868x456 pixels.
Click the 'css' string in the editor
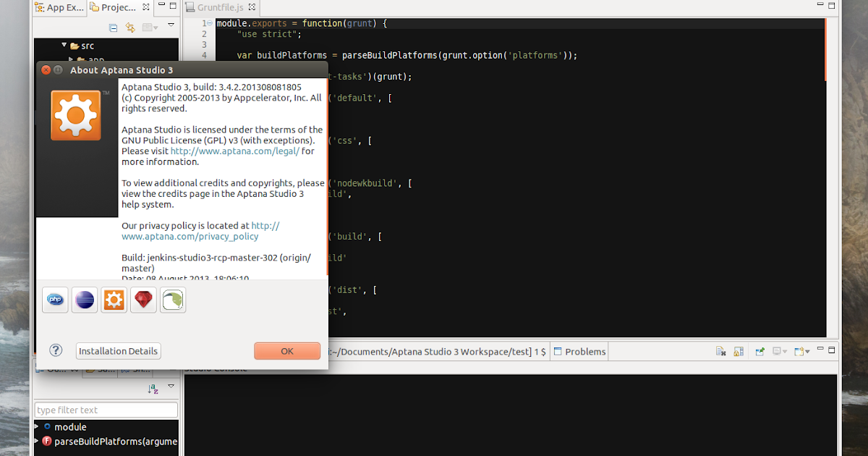tap(344, 140)
